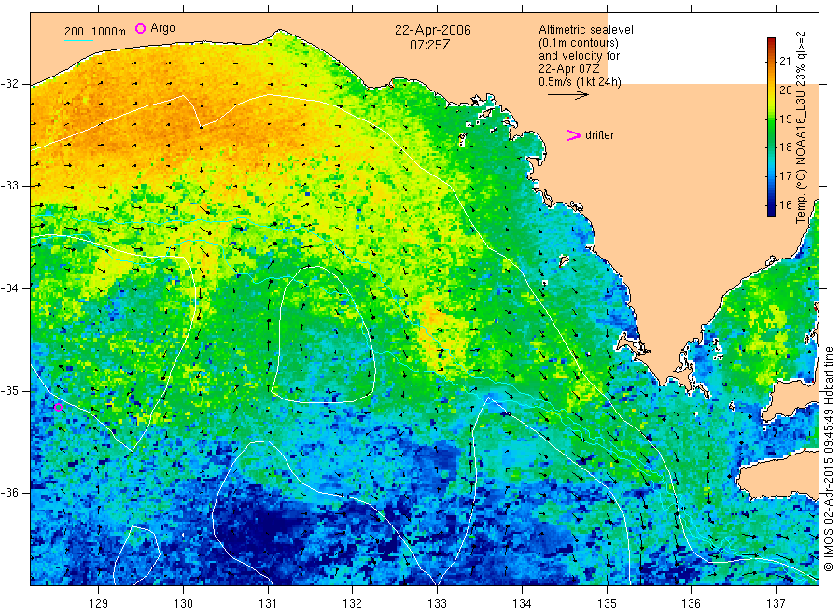Screen dimensions: 840x616
Task: Click the colorbar tick label 20
Action: (x=785, y=90)
